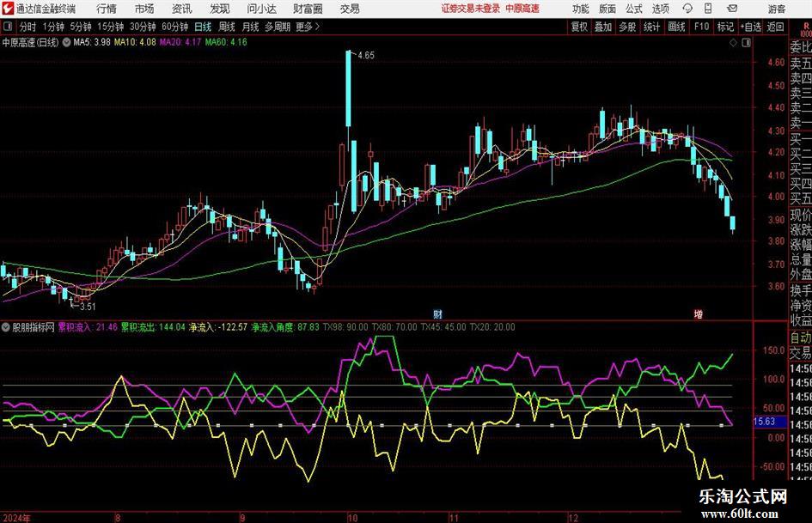The height and width of the screenshot is (523, 812).
Task: Expand main chart indicator dropdown beside 中原高速(日线)
Action: (66, 42)
